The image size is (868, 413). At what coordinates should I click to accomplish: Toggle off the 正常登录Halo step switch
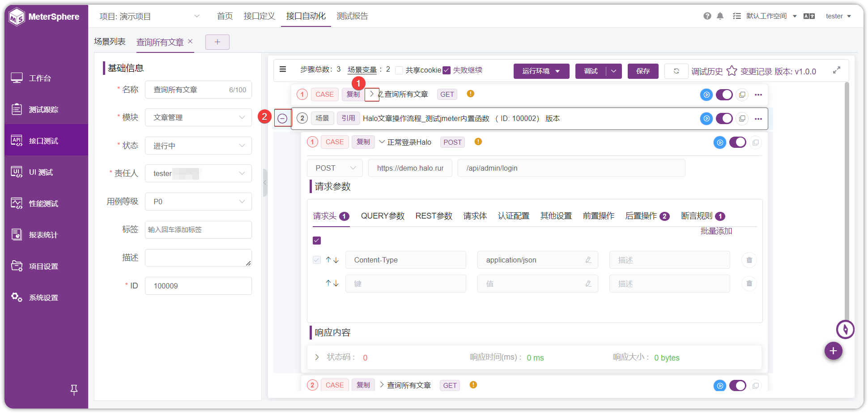pos(737,142)
